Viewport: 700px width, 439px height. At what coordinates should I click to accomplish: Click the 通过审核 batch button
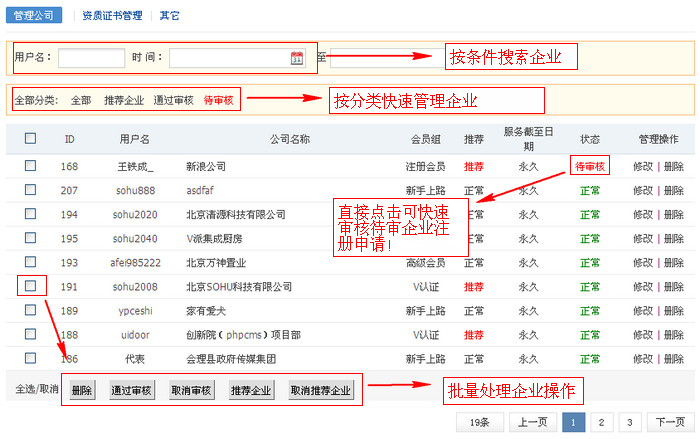click(131, 390)
